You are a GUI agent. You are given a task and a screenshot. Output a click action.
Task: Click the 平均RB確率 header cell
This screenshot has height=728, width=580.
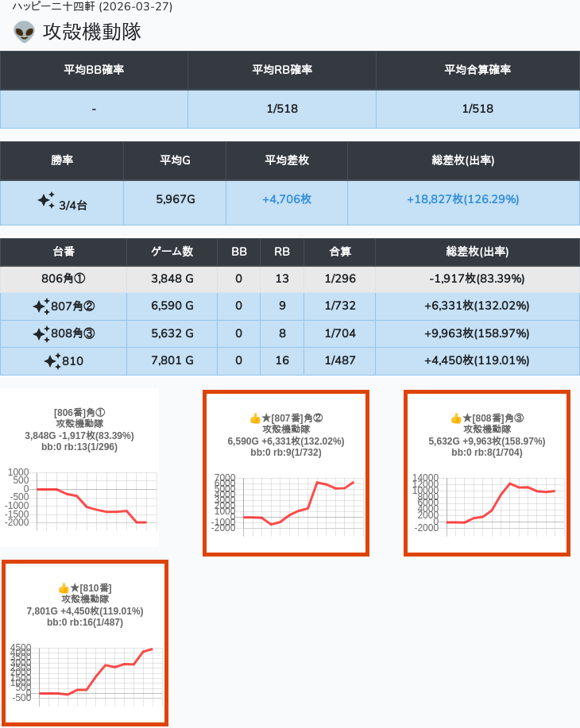point(282,70)
